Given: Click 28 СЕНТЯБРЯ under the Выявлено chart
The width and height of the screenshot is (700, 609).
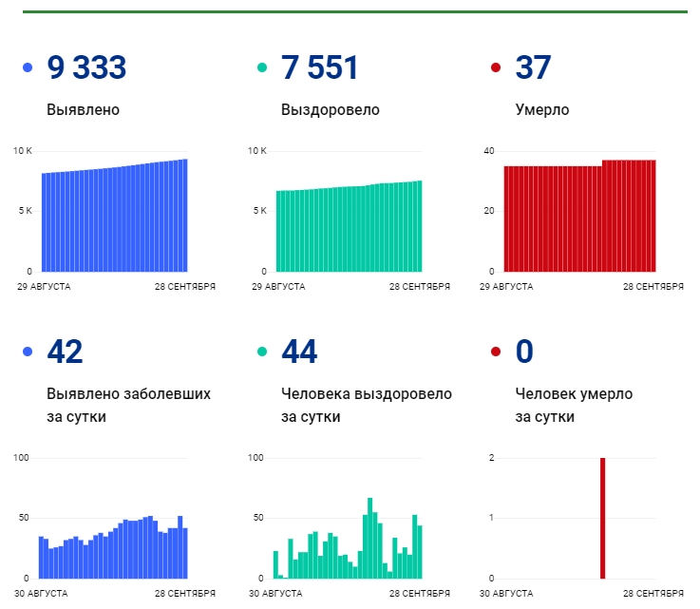Looking at the screenshot, I should (x=185, y=287).
